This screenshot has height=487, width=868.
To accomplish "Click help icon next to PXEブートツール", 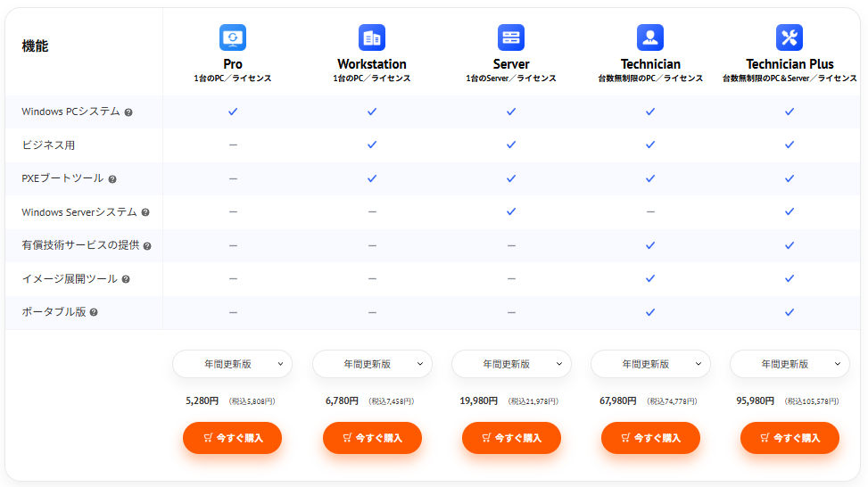I will coord(112,179).
